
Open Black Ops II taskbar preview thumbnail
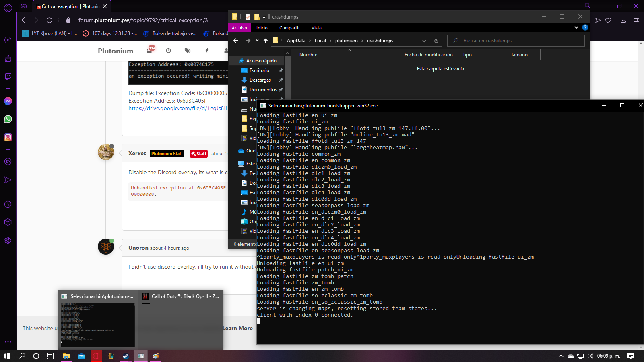[181, 320]
